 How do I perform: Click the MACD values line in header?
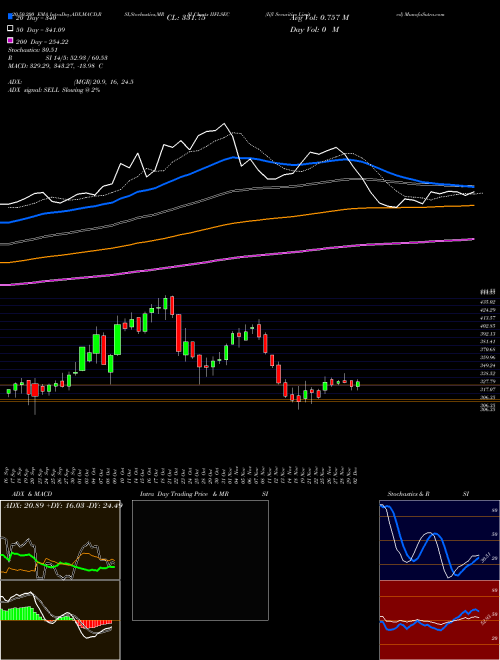56,66
